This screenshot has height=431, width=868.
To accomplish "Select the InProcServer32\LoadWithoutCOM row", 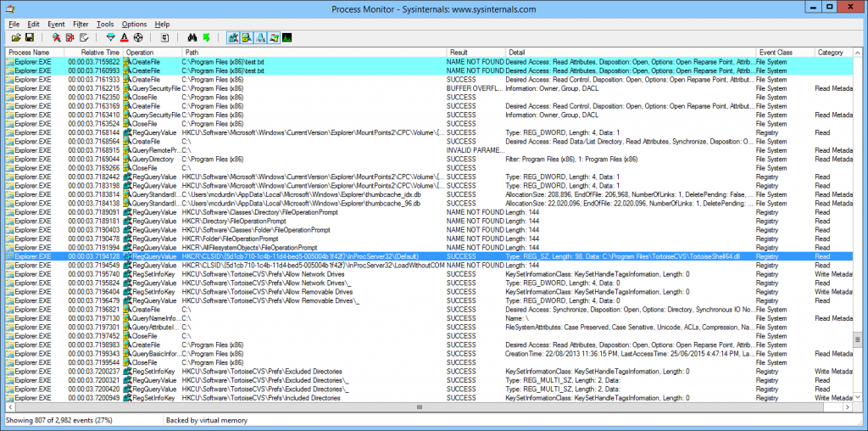I will (430, 266).
